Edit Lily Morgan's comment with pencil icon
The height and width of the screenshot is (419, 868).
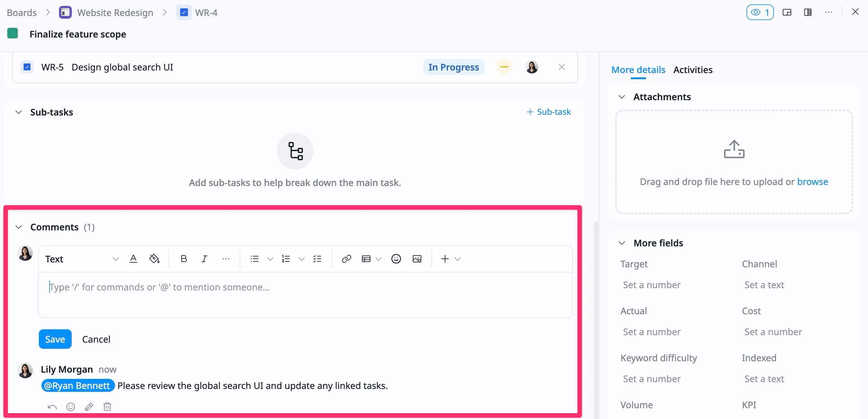[x=89, y=407]
